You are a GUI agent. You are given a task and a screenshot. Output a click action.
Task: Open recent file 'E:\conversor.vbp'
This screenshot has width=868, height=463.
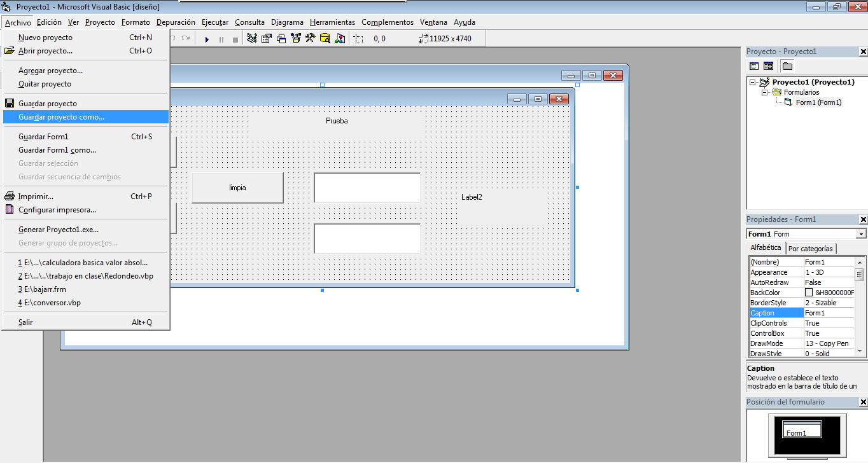click(86, 303)
